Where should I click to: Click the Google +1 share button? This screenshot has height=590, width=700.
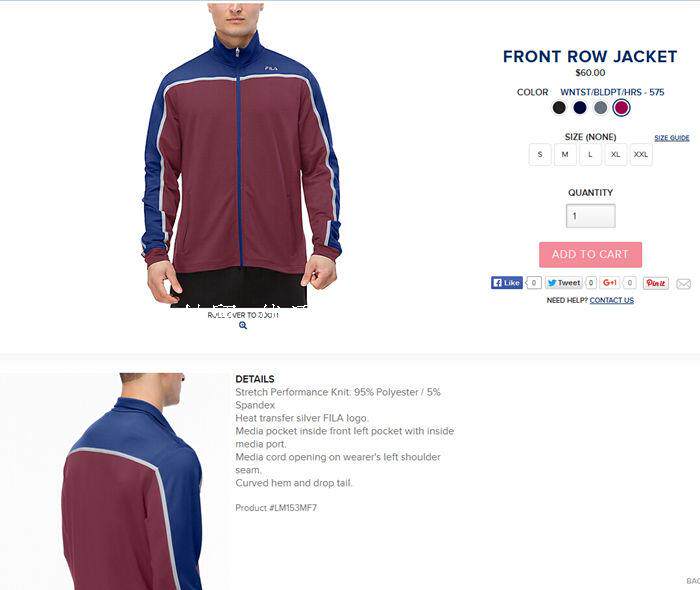(x=609, y=283)
